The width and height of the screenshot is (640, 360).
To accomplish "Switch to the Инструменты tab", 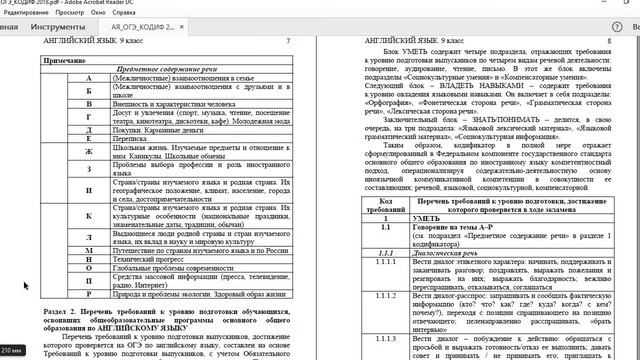I will pos(58,27).
